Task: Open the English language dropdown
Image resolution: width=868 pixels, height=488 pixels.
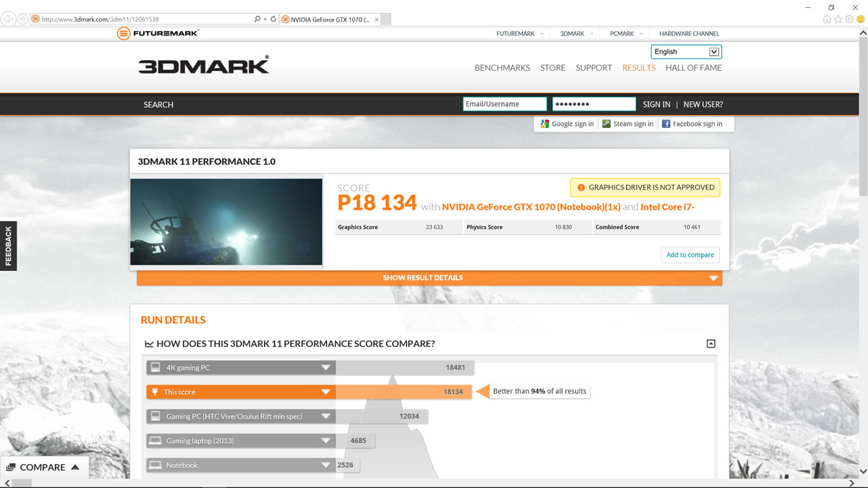Action: (714, 52)
